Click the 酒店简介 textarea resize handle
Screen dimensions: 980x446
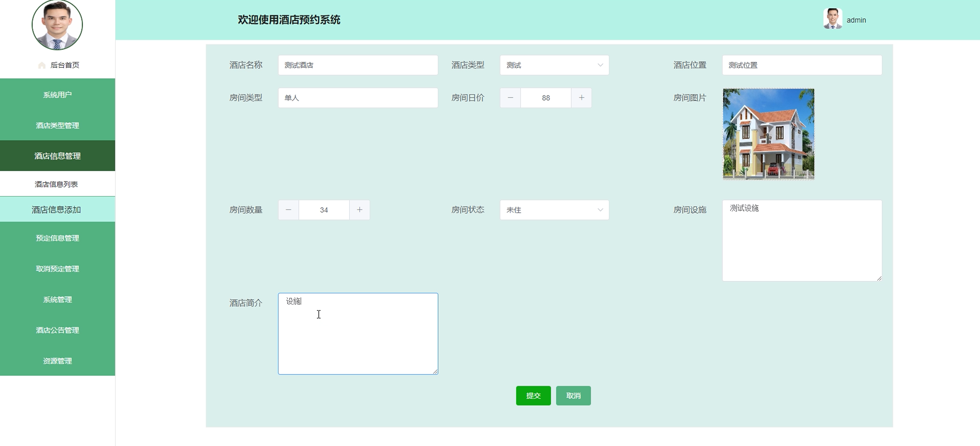pyautogui.click(x=435, y=371)
